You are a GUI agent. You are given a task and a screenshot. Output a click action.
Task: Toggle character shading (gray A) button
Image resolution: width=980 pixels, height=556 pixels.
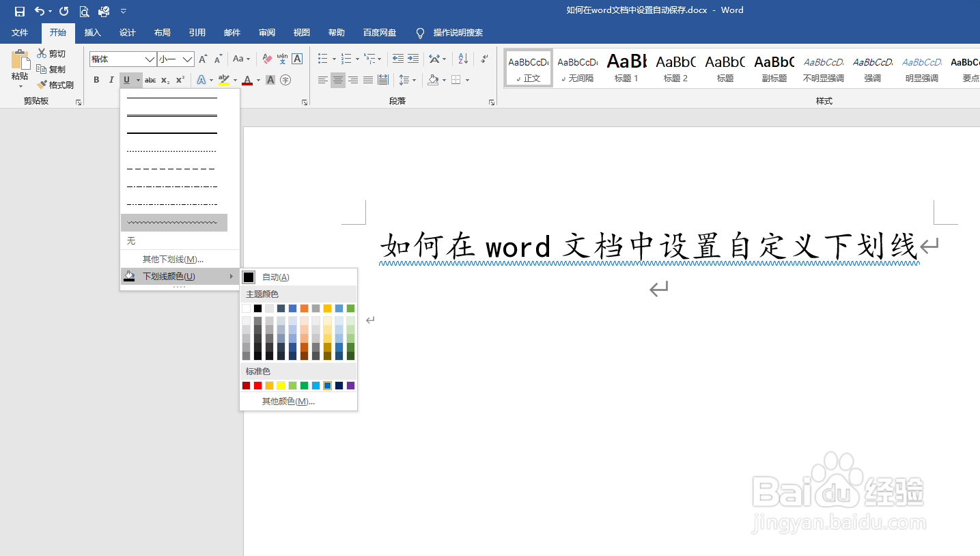270,80
